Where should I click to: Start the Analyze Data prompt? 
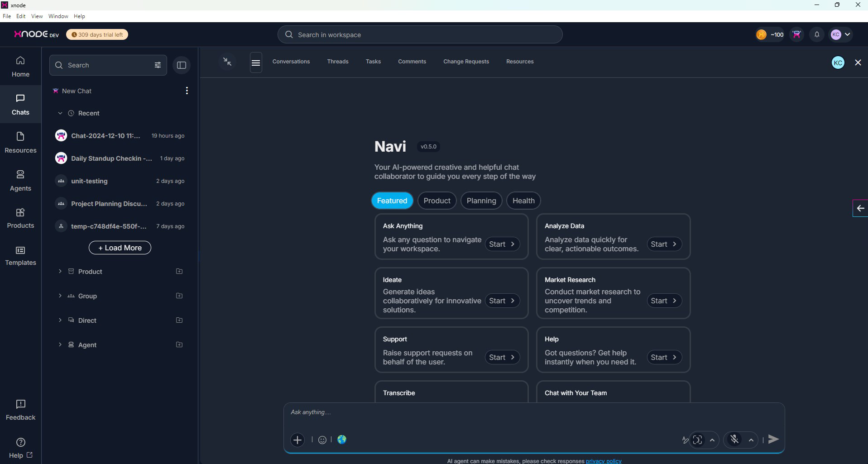(x=664, y=244)
